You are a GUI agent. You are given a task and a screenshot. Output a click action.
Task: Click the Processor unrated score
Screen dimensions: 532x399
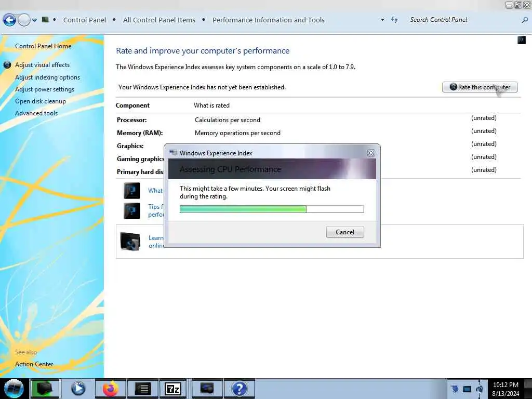(484, 118)
